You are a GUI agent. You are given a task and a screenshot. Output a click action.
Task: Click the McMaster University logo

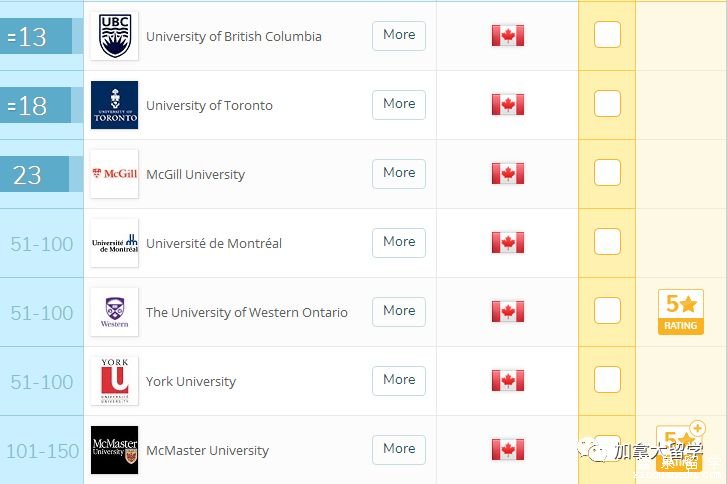(x=114, y=450)
